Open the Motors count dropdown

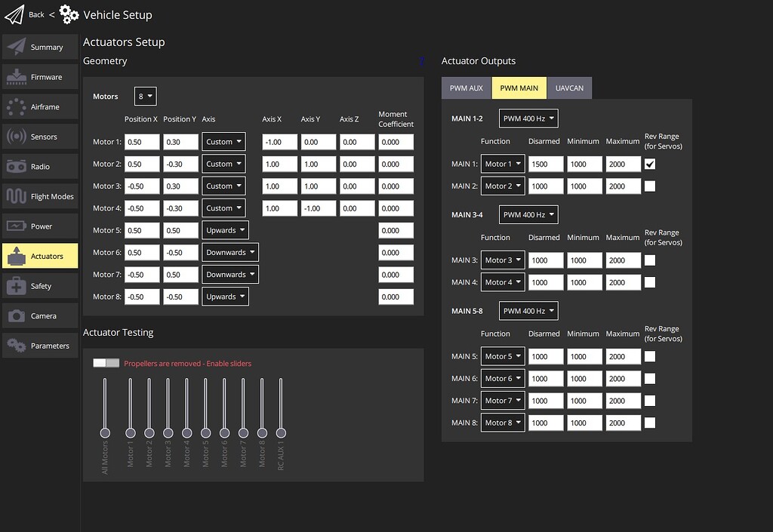(145, 97)
